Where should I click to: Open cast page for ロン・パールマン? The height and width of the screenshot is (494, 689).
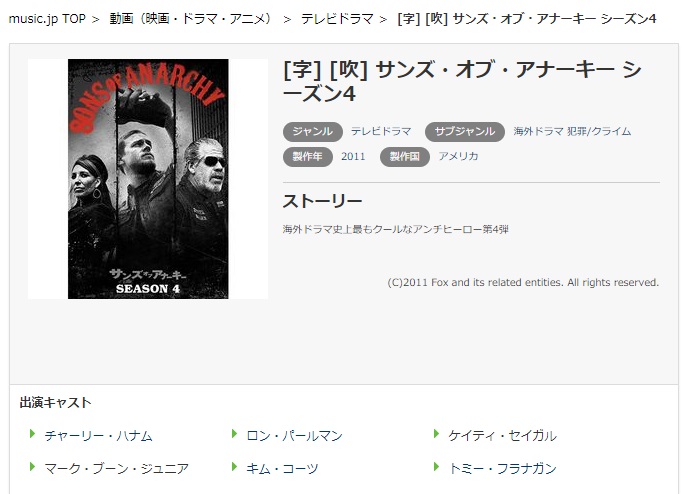[294, 436]
